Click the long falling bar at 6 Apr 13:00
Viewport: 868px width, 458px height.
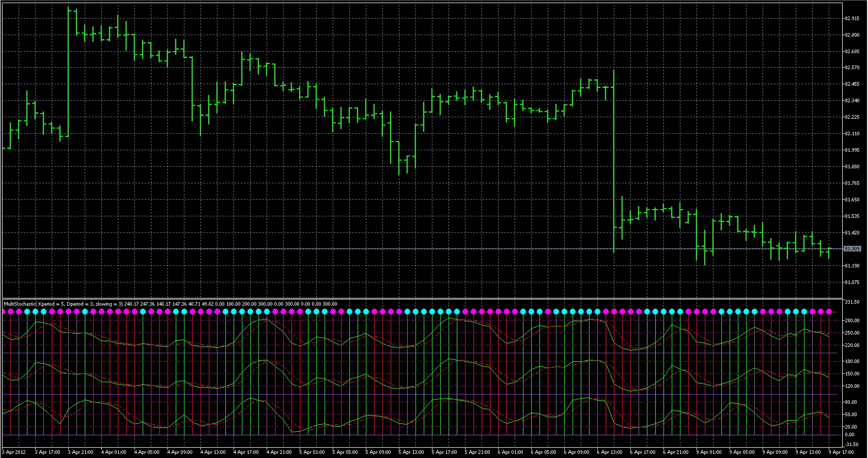[x=614, y=160]
